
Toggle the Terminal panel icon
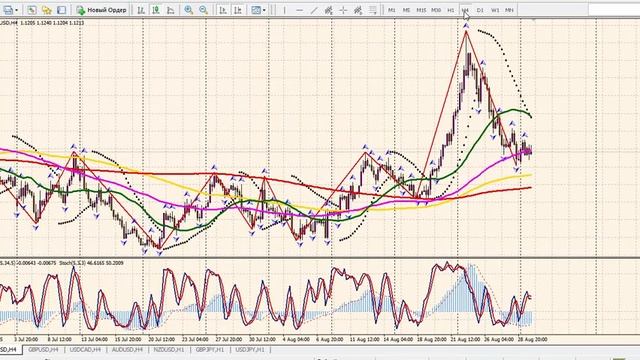pos(61,10)
